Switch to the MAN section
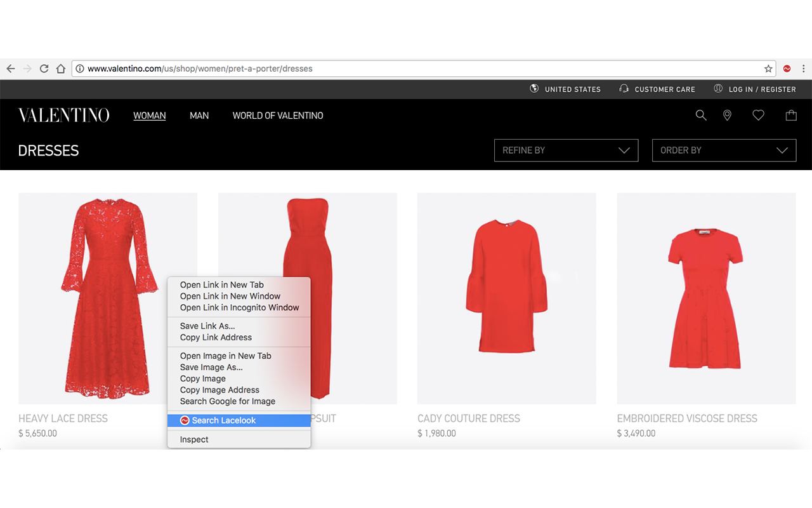This screenshot has width=812, height=508. [199, 116]
